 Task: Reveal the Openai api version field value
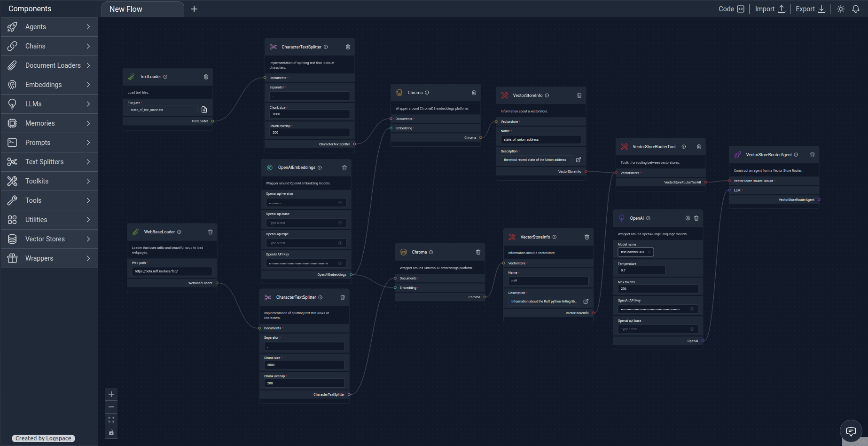(340, 203)
